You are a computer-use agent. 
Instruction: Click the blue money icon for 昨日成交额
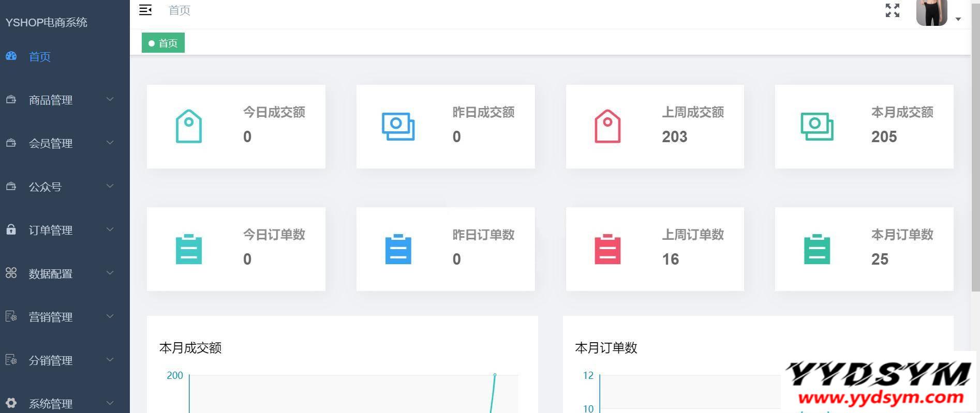pos(398,126)
